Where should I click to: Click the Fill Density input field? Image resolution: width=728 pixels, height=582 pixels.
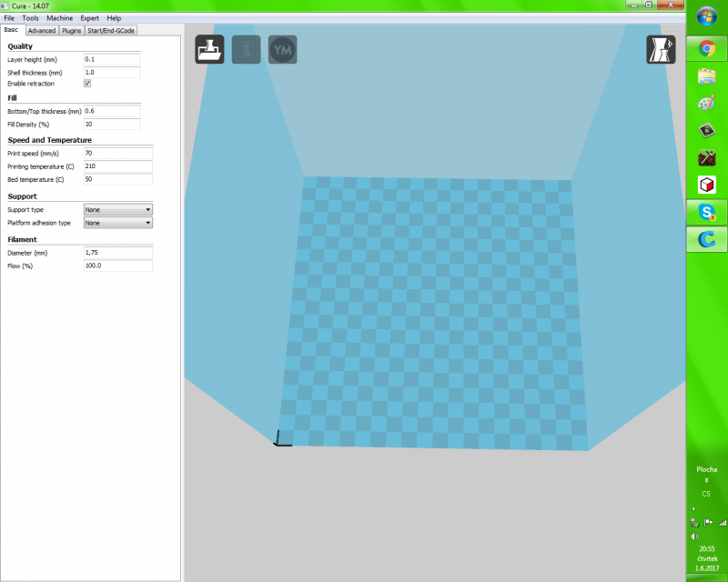click(x=111, y=124)
